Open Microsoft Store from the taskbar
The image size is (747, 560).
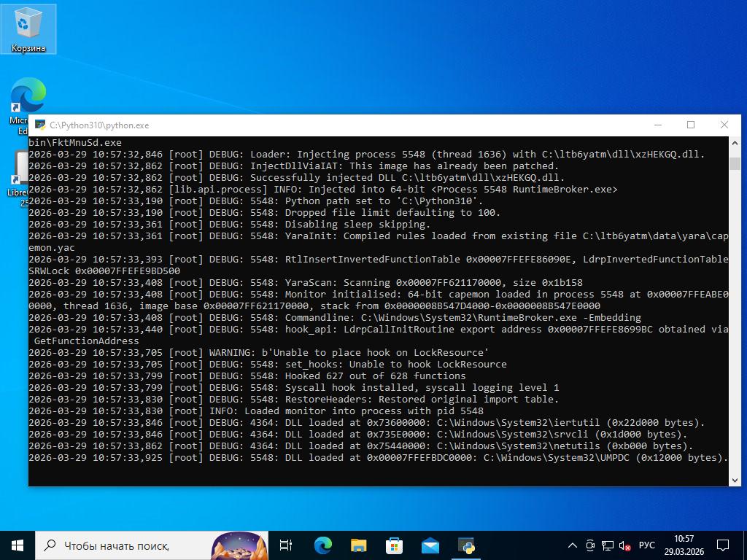394,545
